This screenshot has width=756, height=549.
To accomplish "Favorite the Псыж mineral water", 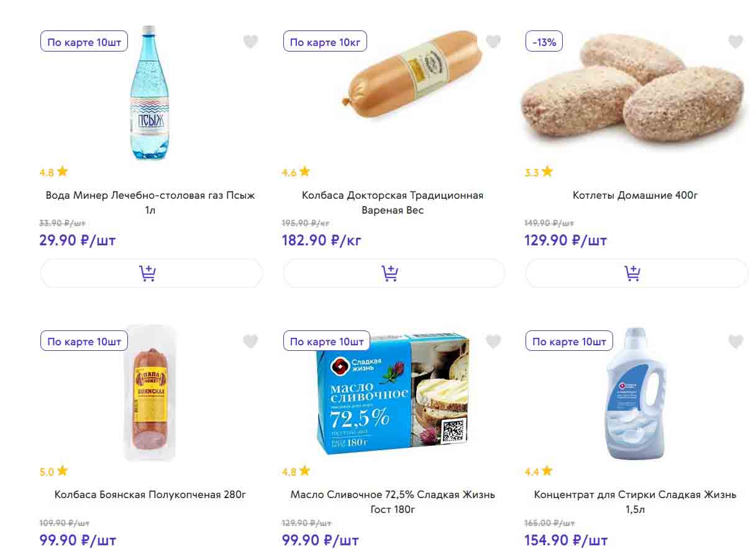I will click(x=250, y=42).
